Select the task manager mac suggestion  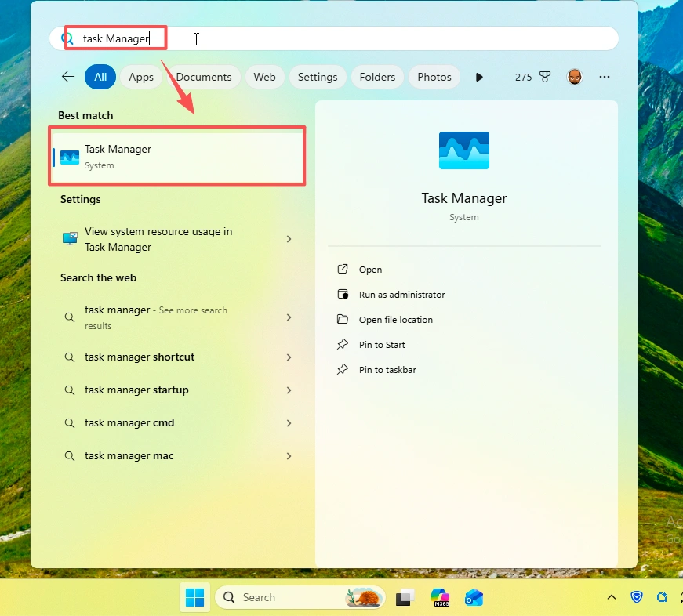[177, 456]
